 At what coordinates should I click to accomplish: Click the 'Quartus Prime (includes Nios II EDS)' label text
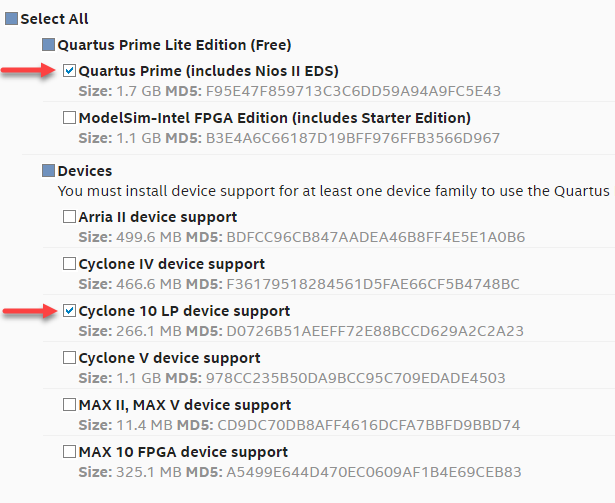208,71
